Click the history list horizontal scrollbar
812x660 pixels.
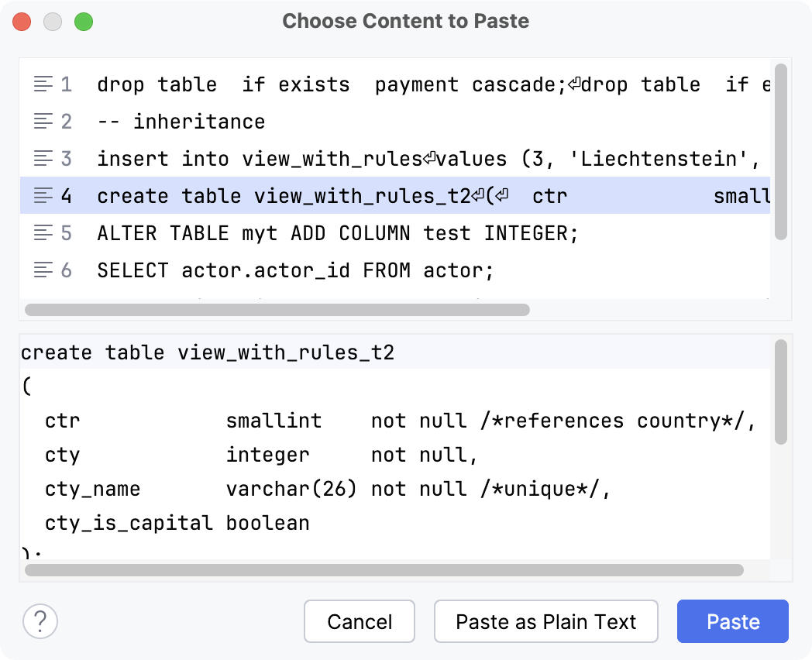(275, 310)
